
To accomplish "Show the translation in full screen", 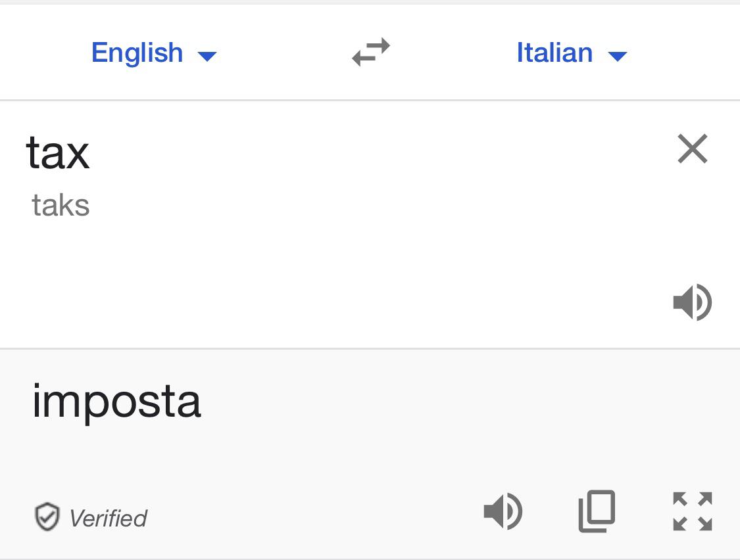I will 692,511.
